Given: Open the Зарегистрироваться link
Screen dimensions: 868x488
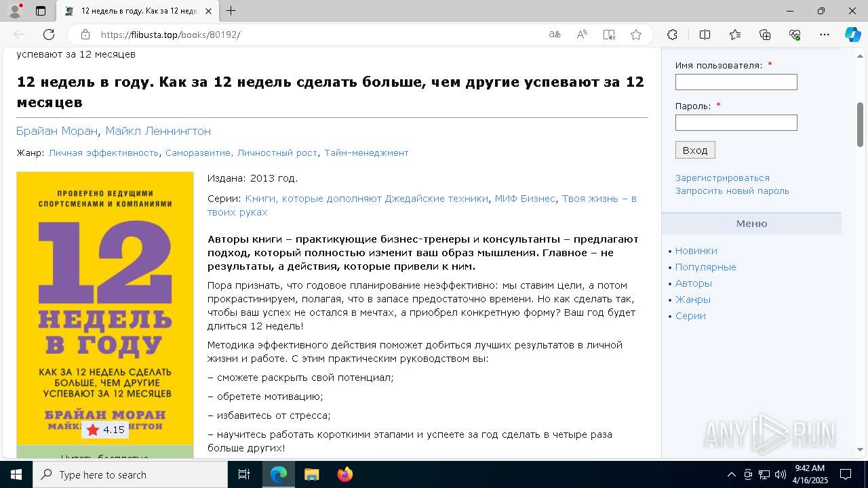Looking at the screenshot, I should click(722, 178).
